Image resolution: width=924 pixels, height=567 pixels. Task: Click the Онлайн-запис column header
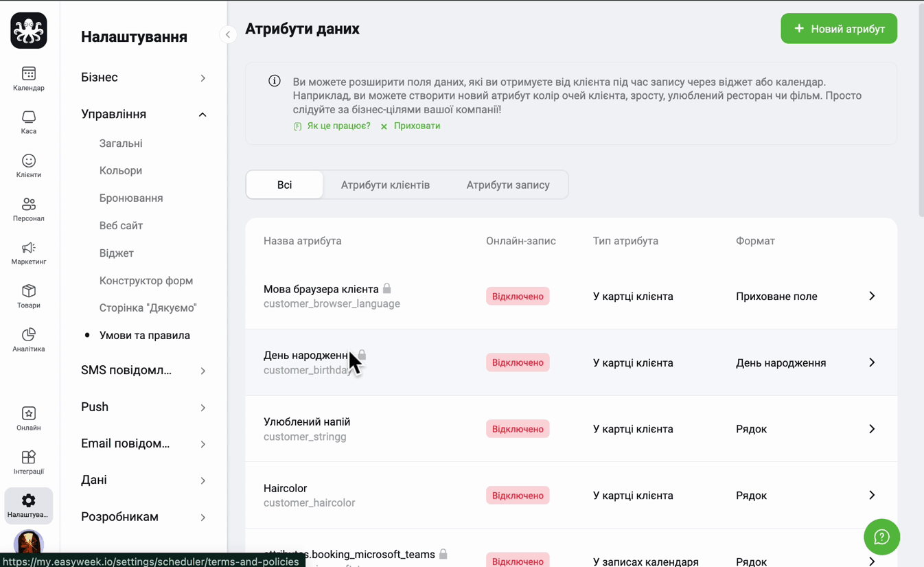tap(521, 241)
